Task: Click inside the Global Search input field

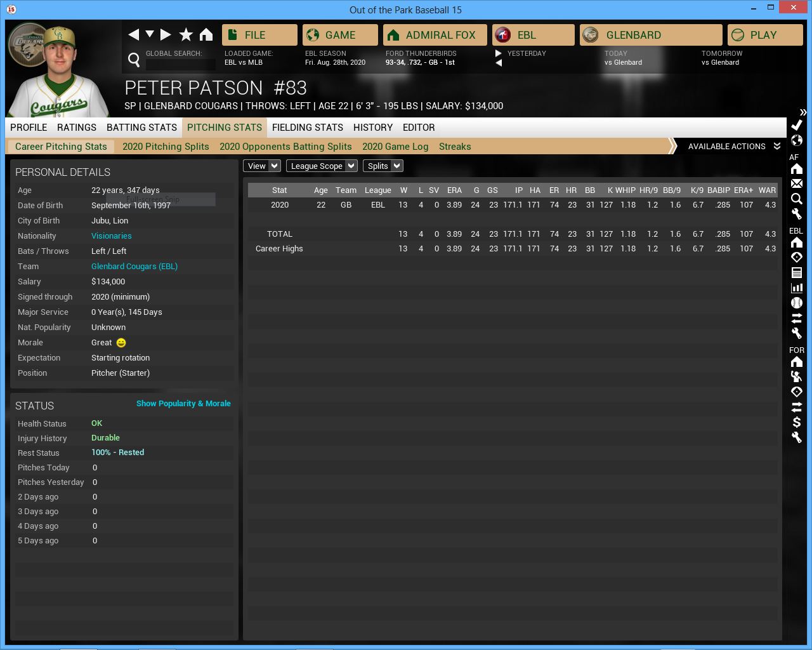Action: 181,64
